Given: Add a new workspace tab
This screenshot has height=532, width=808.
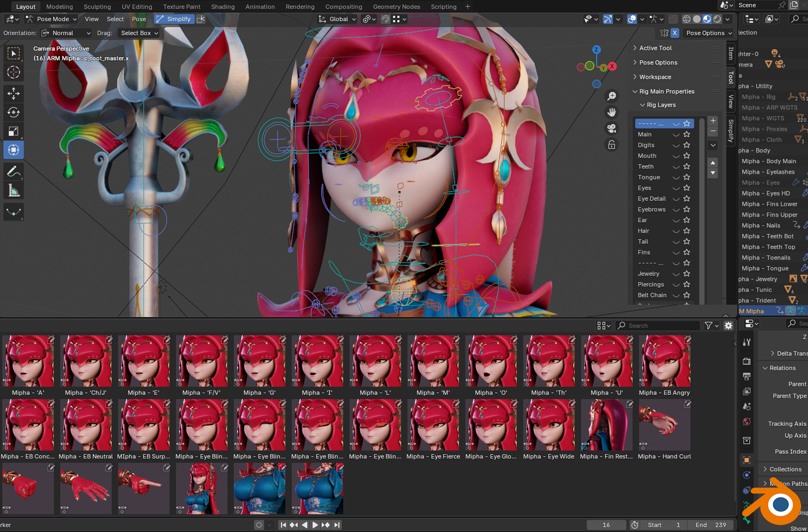Looking at the screenshot, I should click(x=468, y=6).
